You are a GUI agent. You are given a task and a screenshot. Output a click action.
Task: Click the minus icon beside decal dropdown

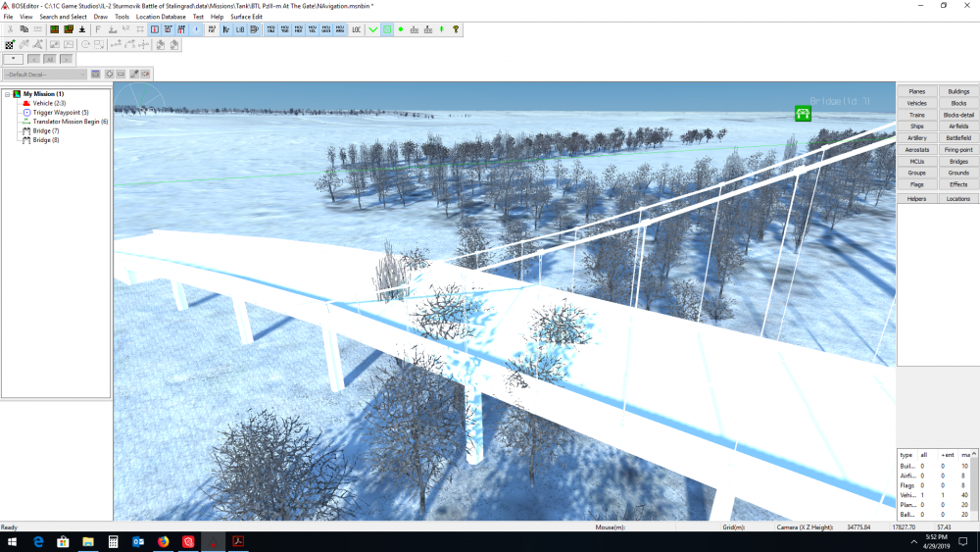pos(121,75)
